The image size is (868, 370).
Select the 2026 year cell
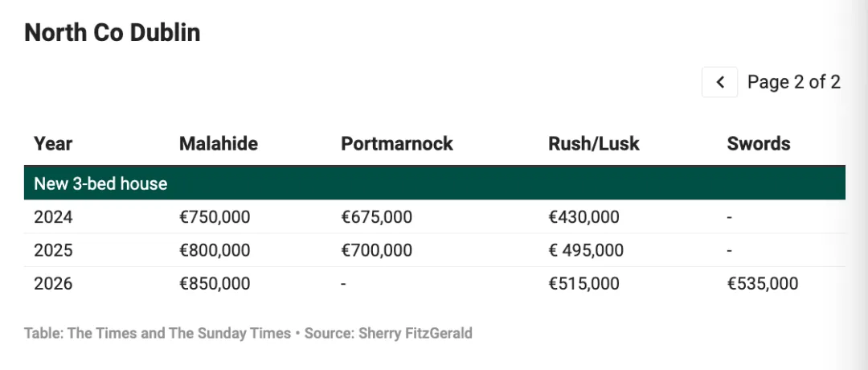[x=53, y=284]
